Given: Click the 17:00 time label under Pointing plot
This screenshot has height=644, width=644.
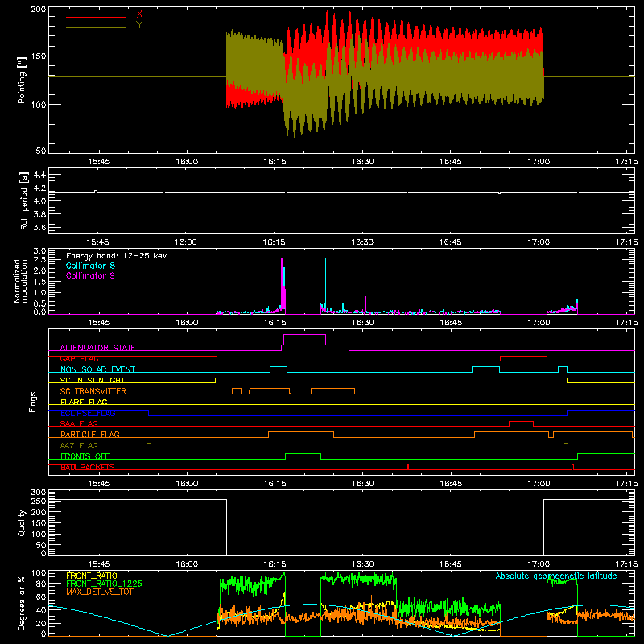Looking at the screenshot, I should tap(539, 162).
